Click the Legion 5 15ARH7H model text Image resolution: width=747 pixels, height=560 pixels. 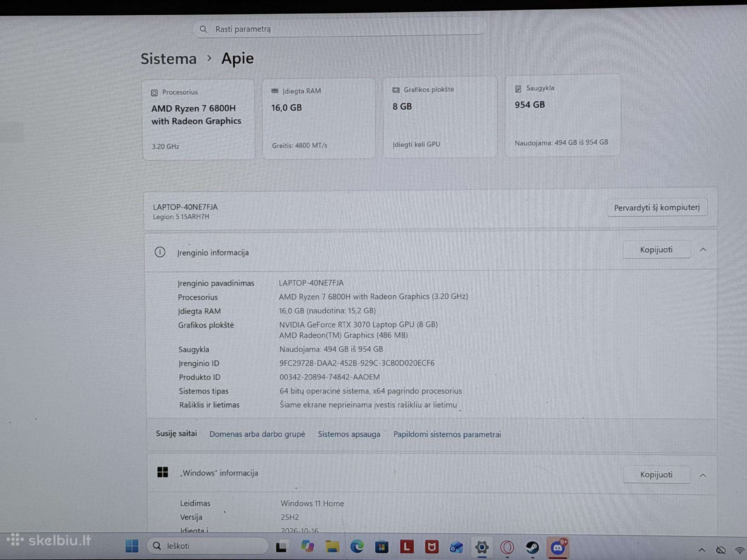181,217
